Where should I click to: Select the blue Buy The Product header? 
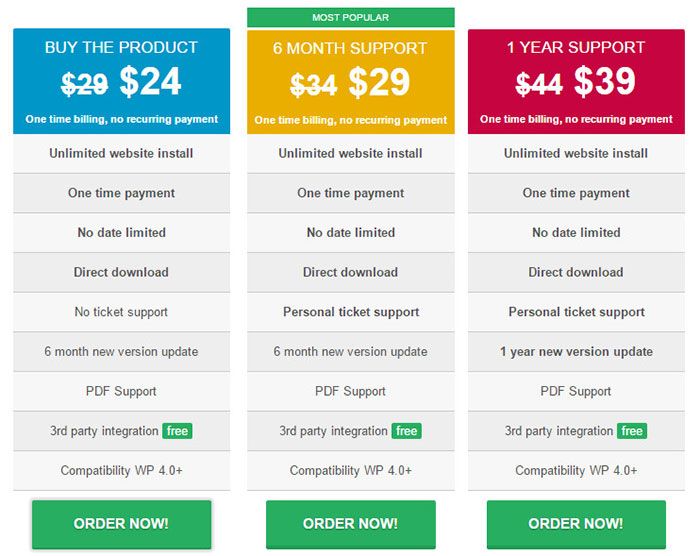click(121, 47)
